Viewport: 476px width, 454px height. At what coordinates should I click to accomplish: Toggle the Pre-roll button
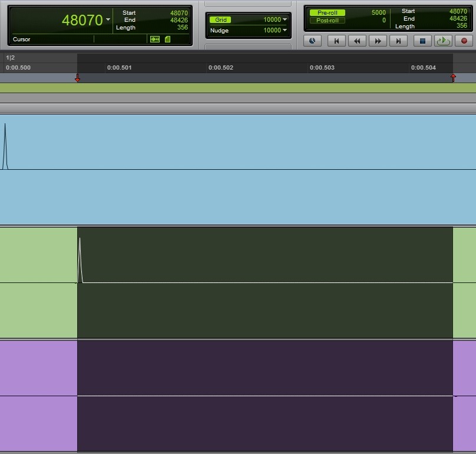point(328,12)
